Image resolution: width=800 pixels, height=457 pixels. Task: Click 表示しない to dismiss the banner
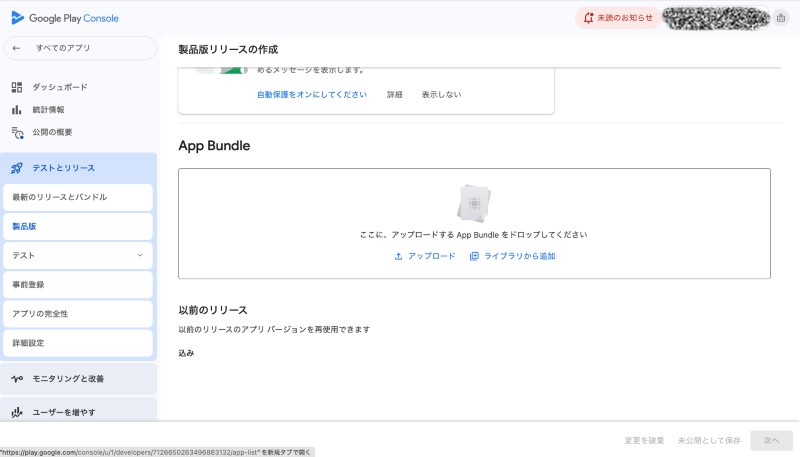(x=441, y=94)
